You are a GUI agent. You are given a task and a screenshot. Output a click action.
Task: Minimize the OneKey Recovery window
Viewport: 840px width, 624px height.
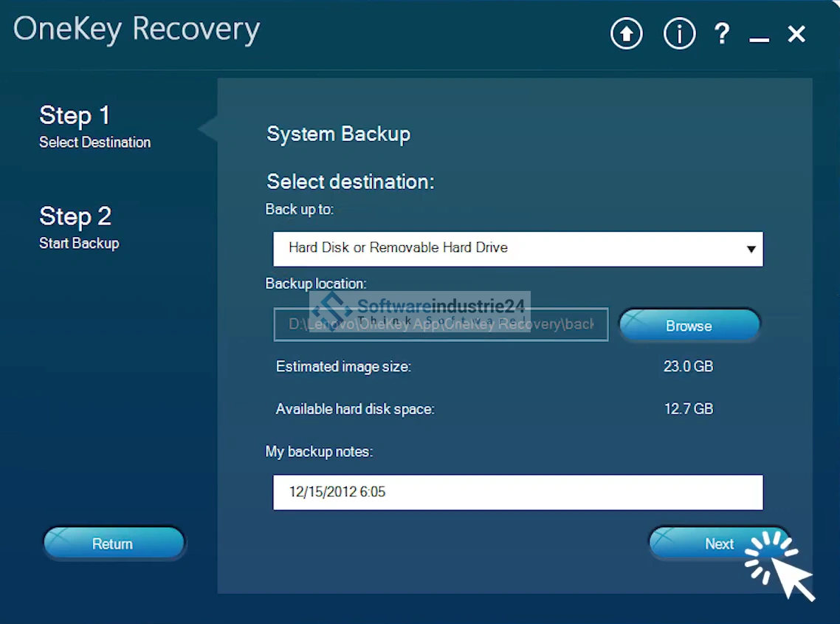(x=759, y=35)
